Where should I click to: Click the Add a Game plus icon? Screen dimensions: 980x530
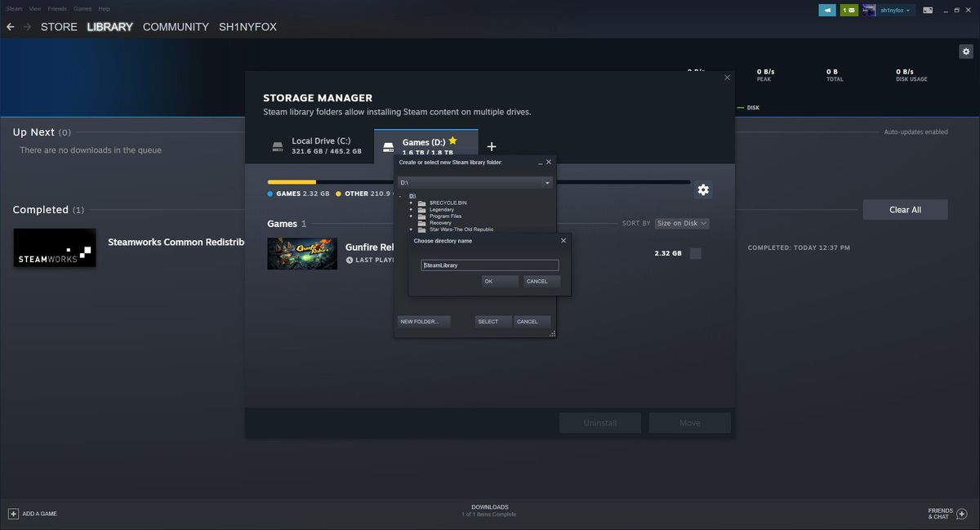(x=11, y=513)
